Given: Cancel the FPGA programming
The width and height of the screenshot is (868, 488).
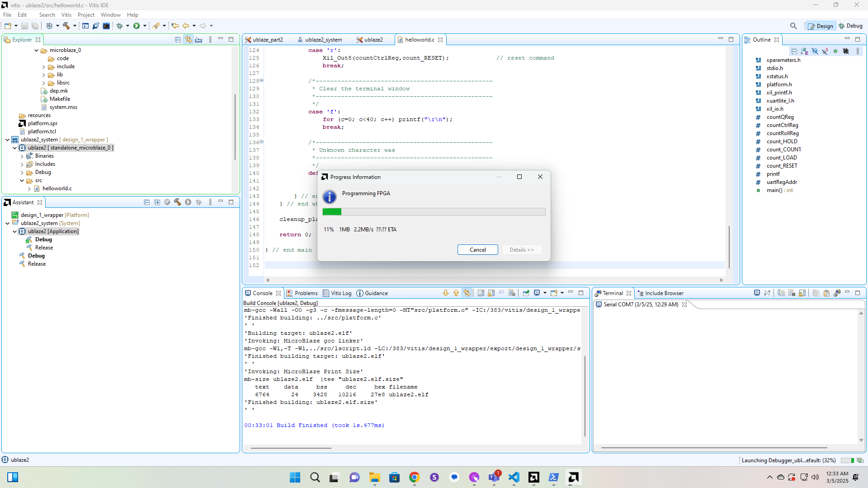Looking at the screenshot, I should tap(477, 250).
